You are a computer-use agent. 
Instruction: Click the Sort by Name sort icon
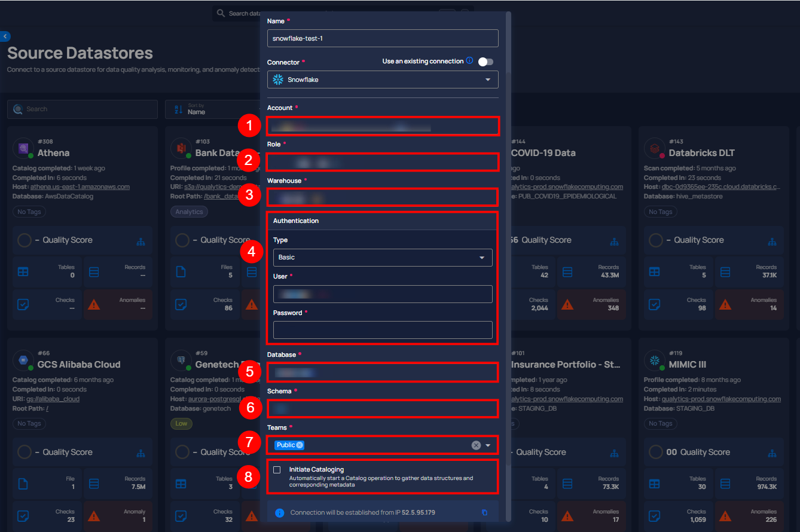(x=178, y=109)
